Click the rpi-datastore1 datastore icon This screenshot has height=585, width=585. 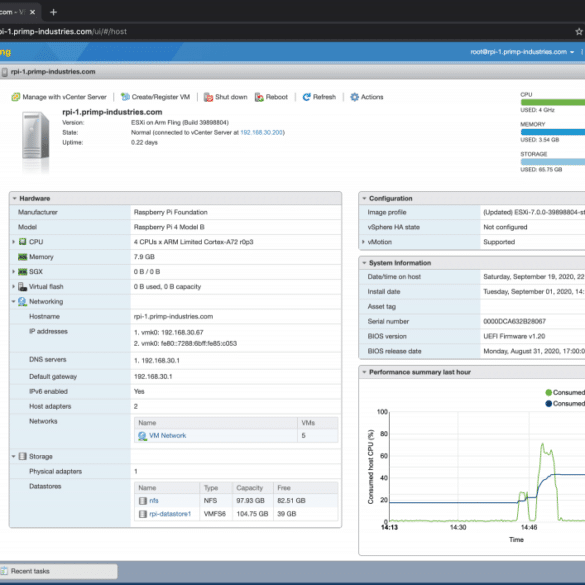pos(143,514)
